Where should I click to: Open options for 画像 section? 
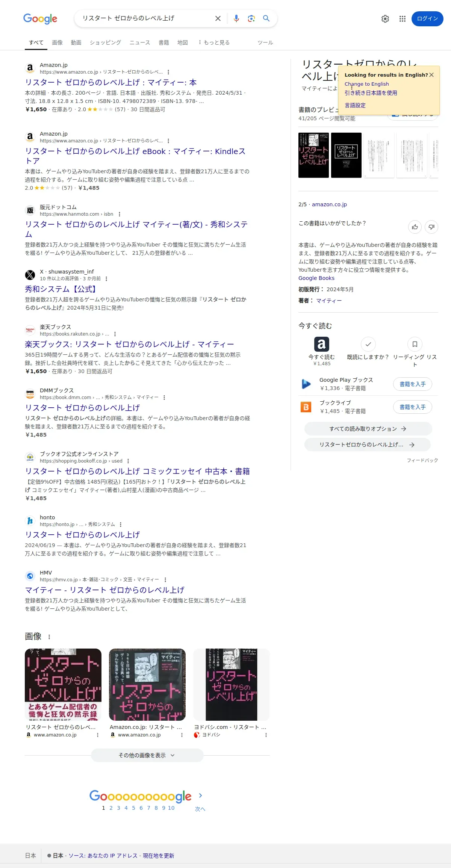point(49,637)
